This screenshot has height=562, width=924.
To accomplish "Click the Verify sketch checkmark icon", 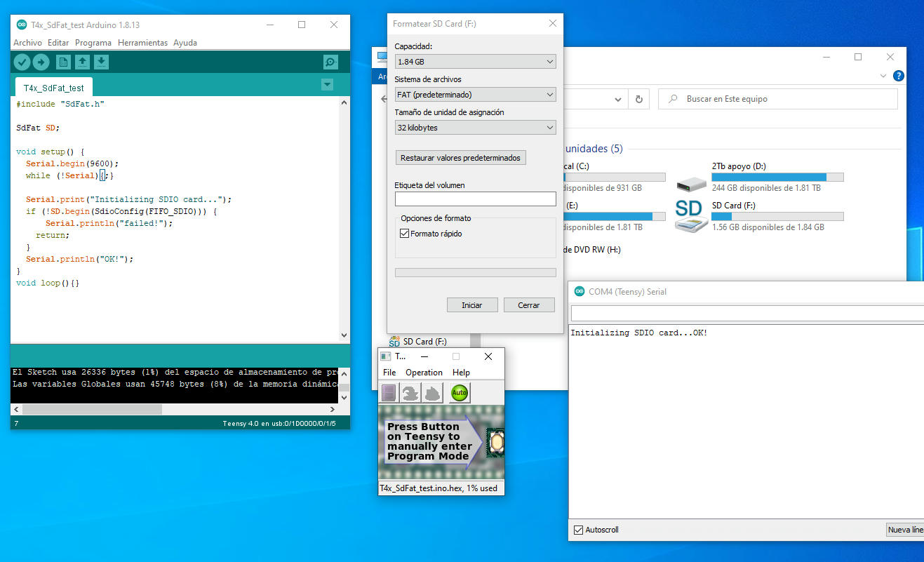I will click(22, 62).
